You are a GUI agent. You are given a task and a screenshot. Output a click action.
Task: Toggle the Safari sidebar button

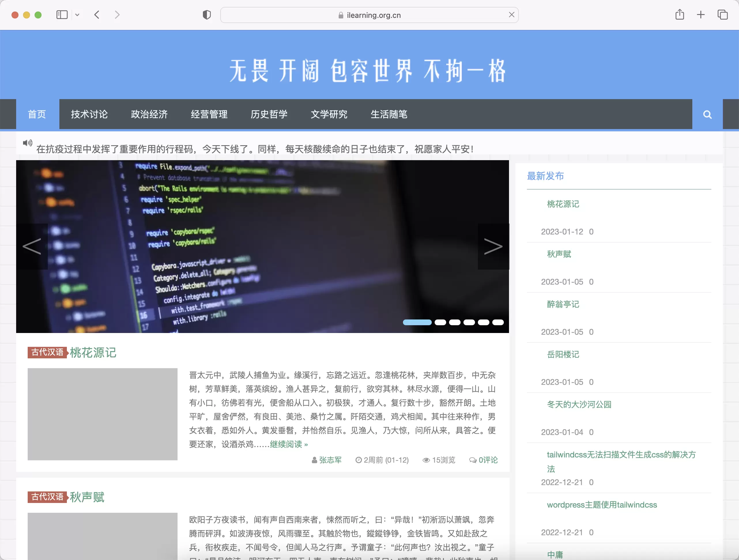62,15
